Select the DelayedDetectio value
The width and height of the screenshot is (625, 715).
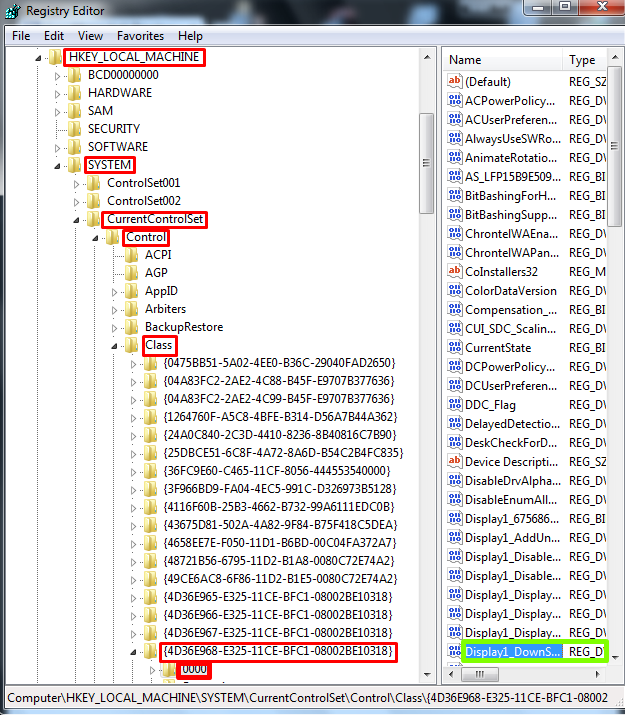(x=512, y=424)
